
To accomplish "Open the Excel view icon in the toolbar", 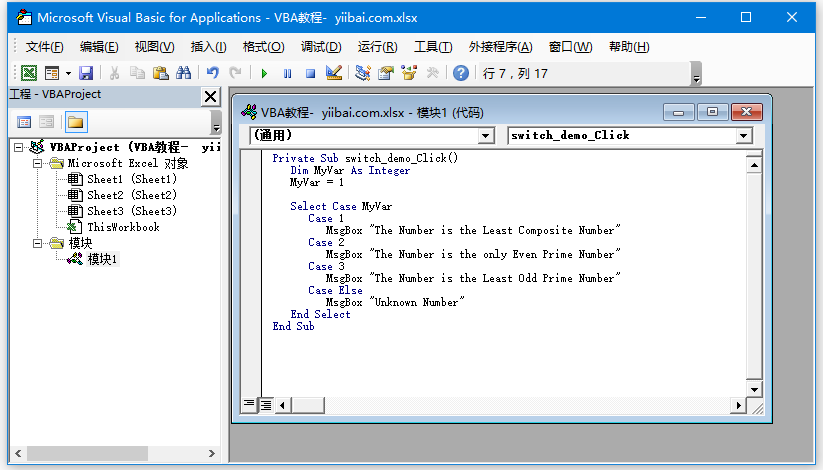I will click(x=28, y=73).
